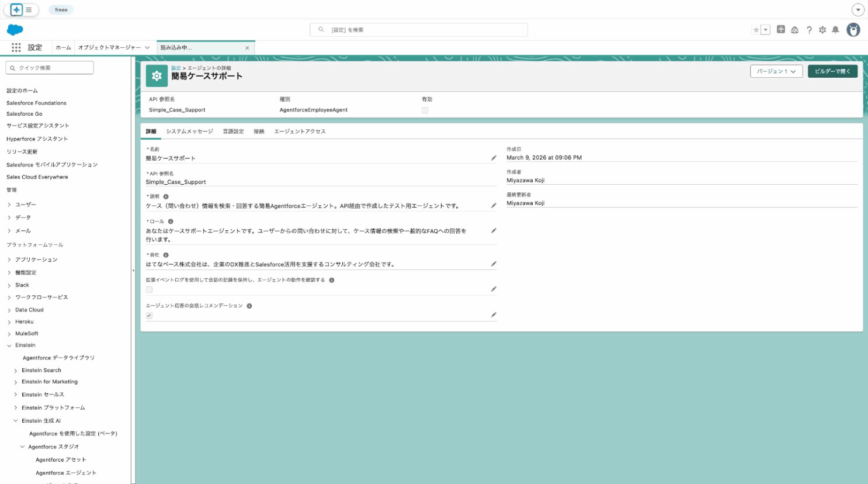Expand the Einstein Search tree node
This screenshot has height=484, width=868.
[x=15, y=370]
